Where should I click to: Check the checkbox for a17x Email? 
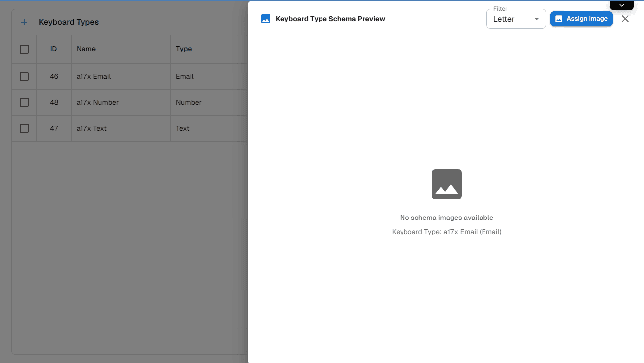[x=24, y=76]
